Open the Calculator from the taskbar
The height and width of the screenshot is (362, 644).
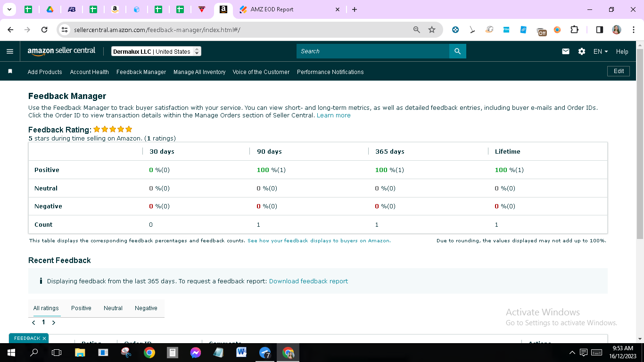(x=173, y=353)
